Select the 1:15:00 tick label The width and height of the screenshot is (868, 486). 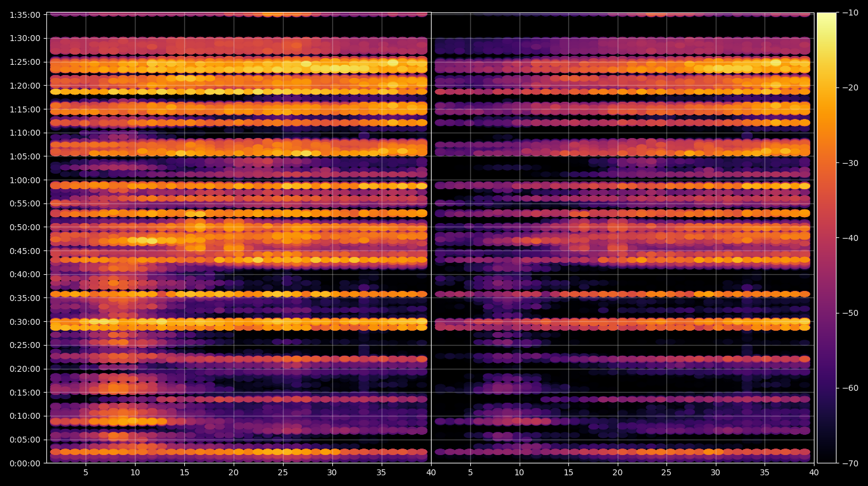coord(25,109)
